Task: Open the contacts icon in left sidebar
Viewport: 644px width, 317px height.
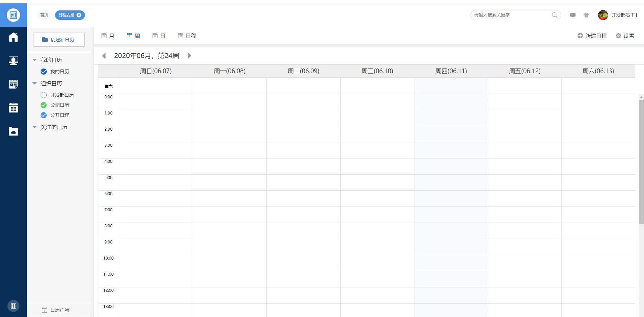Action: [x=13, y=61]
